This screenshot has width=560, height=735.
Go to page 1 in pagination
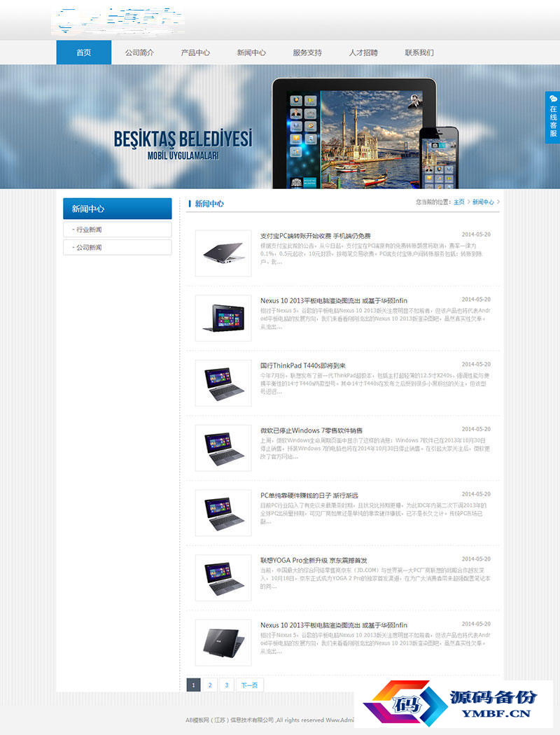point(193,685)
